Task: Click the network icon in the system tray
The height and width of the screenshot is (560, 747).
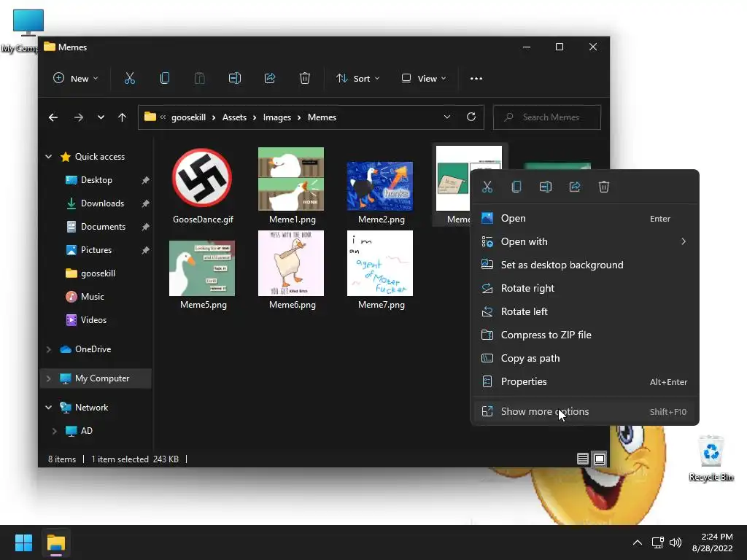Action: point(658,542)
